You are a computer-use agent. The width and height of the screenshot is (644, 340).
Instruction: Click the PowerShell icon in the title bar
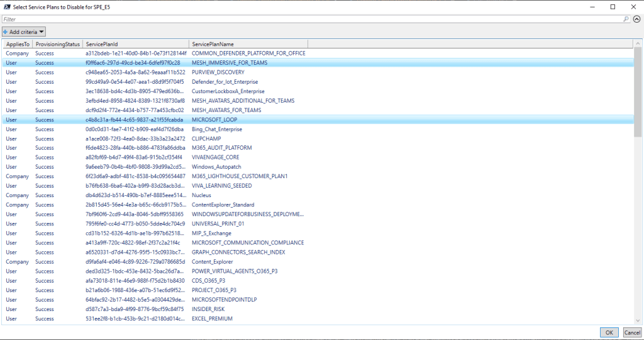[x=6, y=6]
